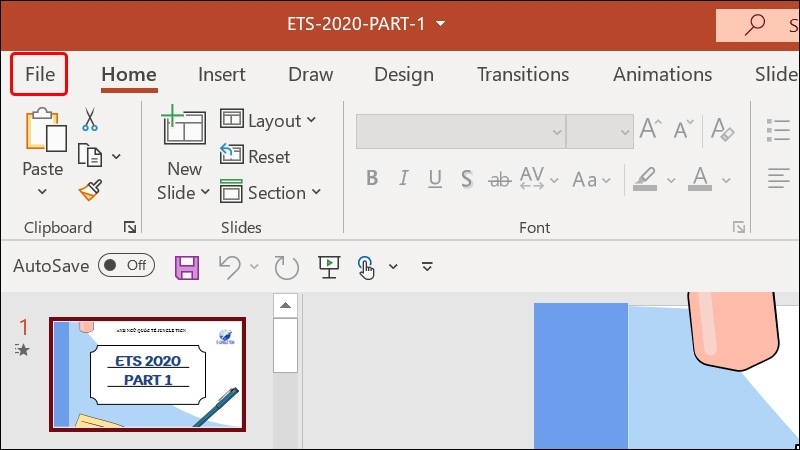Image resolution: width=800 pixels, height=450 pixels.
Task: Toggle the AutoSave switch
Action: pyautogui.click(x=126, y=265)
